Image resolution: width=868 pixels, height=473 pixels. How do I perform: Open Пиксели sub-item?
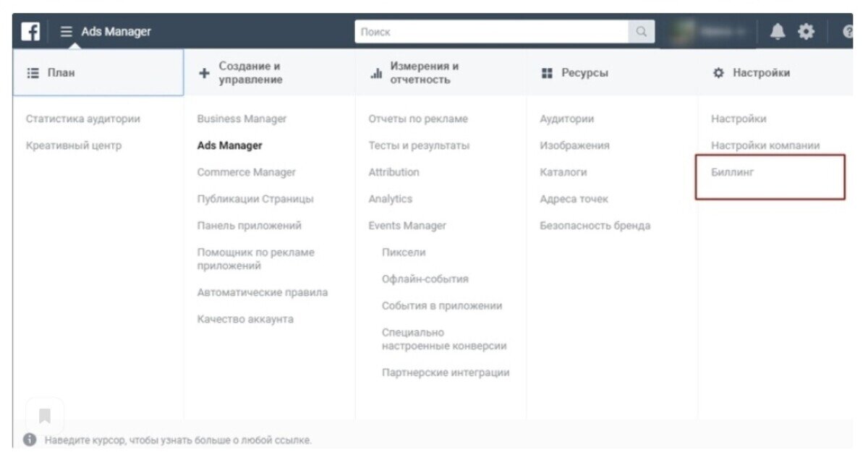pyautogui.click(x=404, y=252)
